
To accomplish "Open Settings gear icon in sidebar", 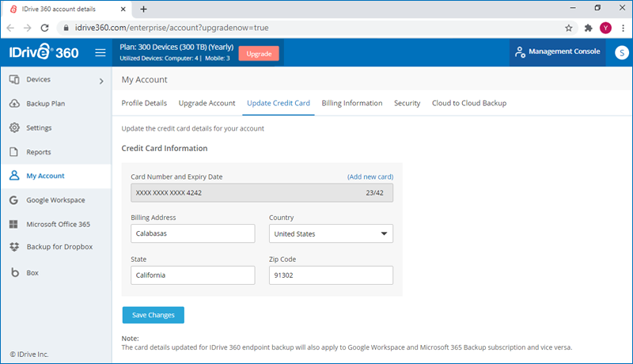I will pos(14,128).
